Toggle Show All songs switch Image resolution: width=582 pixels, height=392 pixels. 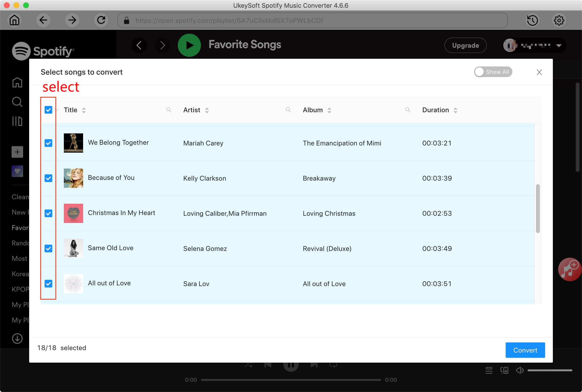[x=493, y=72]
